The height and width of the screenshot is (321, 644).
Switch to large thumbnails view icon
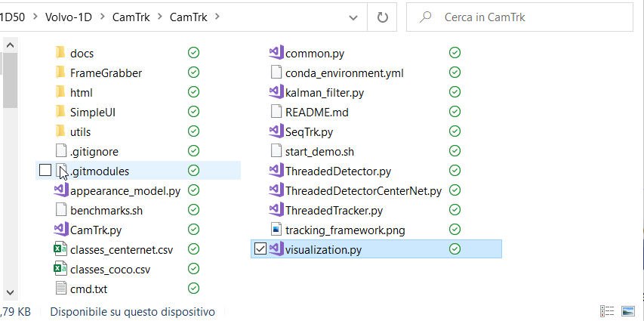click(x=627, y=311)
